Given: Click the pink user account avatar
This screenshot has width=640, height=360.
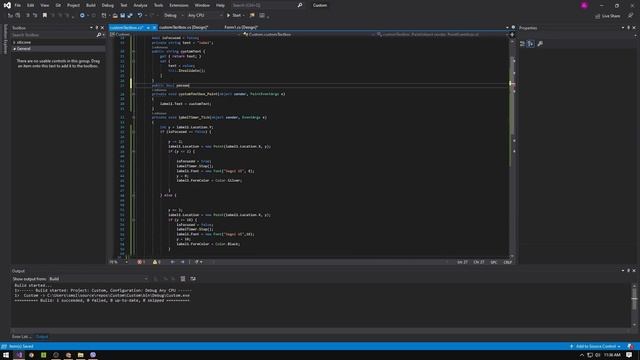Looking at the screenshot, I should 584,5.
